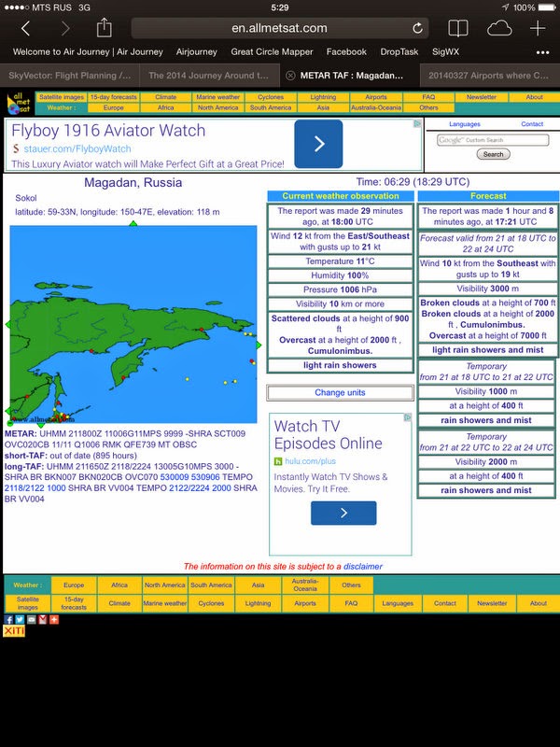Select Asia region in top menu
The image size is (560, 747).
[x=323, y=108]
